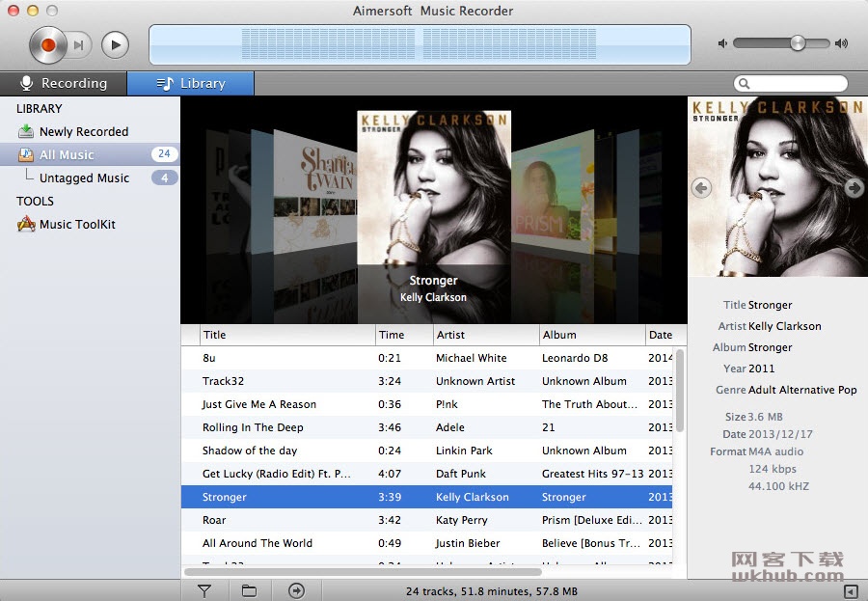Click the Year value '2011'
The image size is (868, 601).
pyautogui.click(x=761, y=369)
